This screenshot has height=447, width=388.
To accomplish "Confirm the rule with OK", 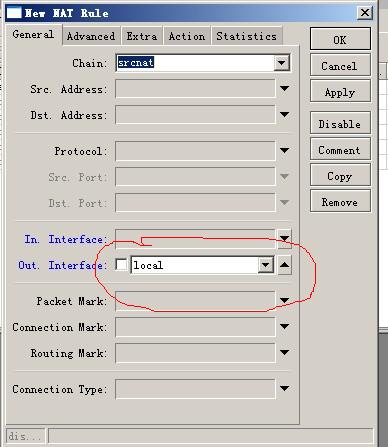I will [340, 40].
